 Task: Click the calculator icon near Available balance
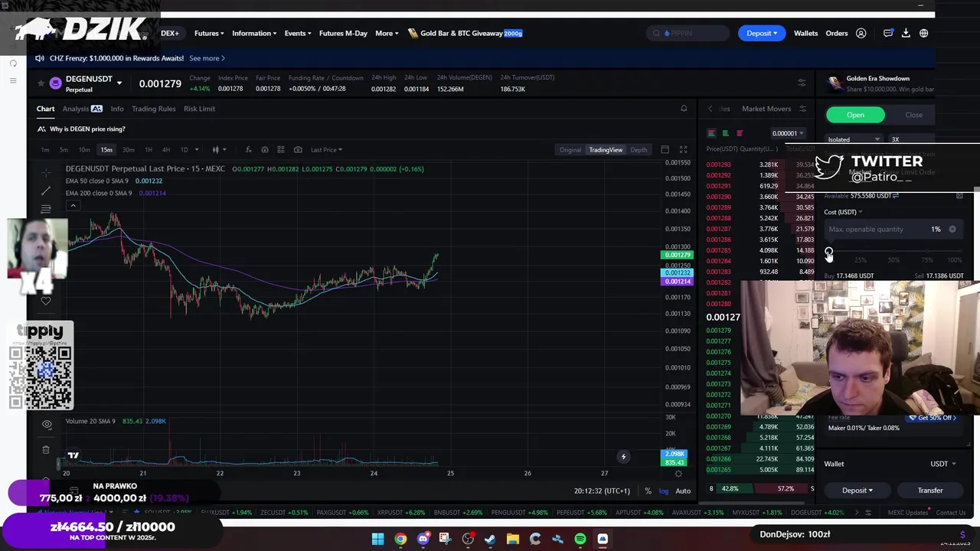(959, 196)
